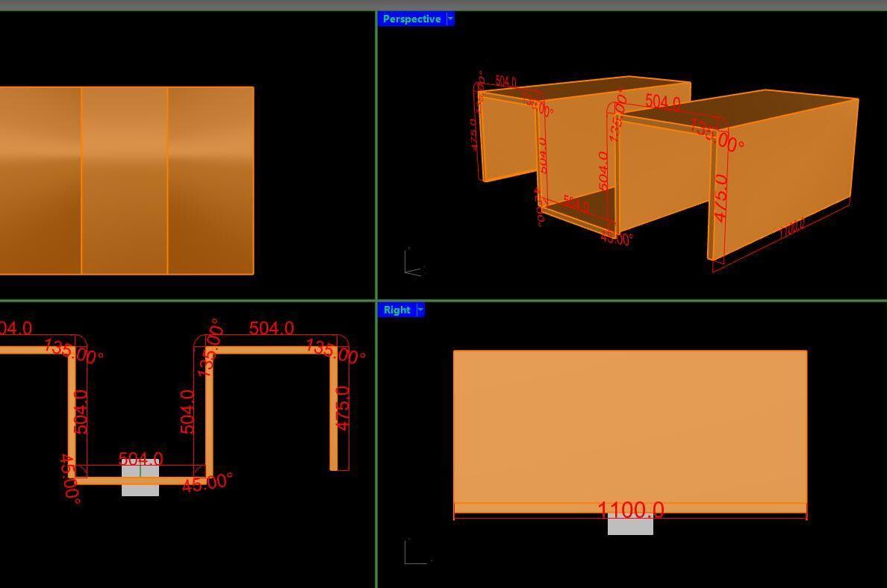The image size is (887, 588).
Task: Click the Right viewport title label
Action: 396,310
